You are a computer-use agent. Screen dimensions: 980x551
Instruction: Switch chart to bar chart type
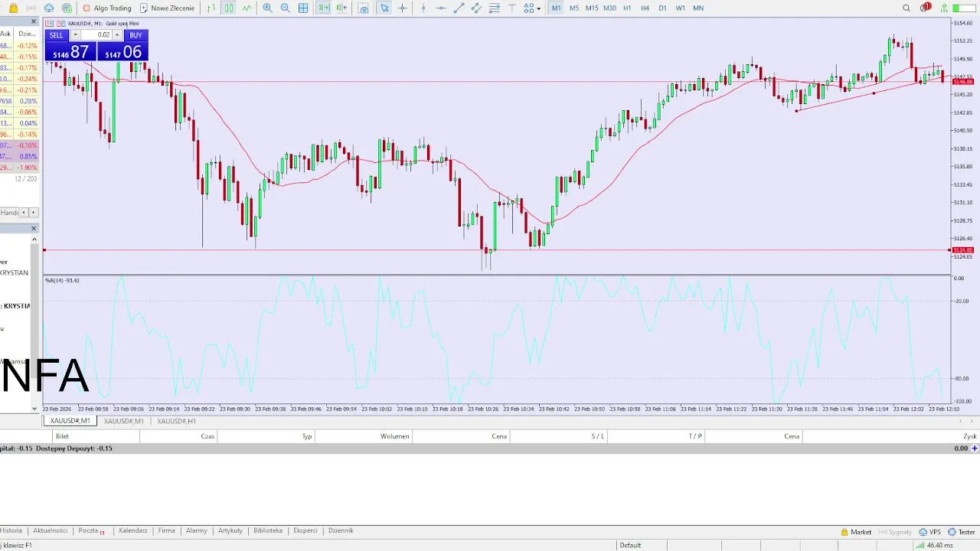point(211,8)
